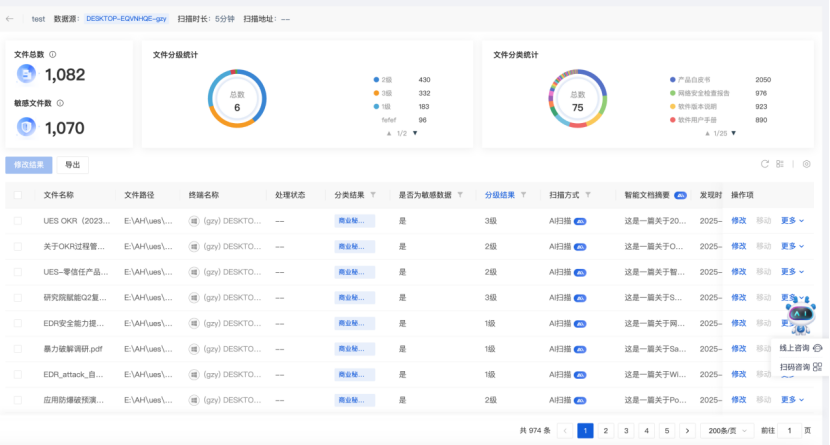Click the 文件分级统计 donut chart

[237, 98]
